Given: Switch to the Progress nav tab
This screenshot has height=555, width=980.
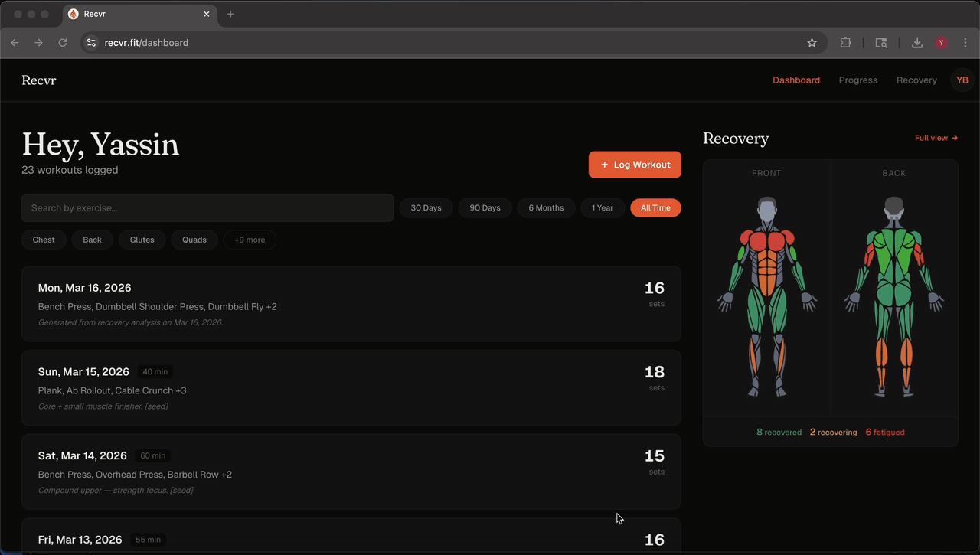Looking at the screenshot, I should [857, 80].
